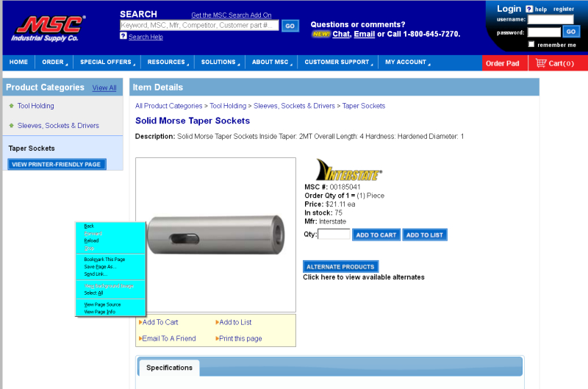Expand the SOLUTIONS navigation menu
Viewport: 588px width, 389px height.
coord(220,63)
